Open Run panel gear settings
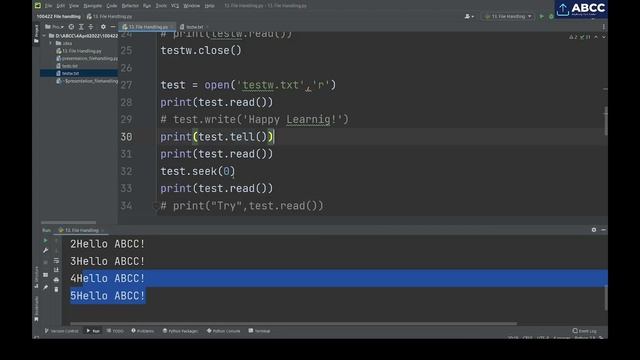 click(x=594, y=230)
